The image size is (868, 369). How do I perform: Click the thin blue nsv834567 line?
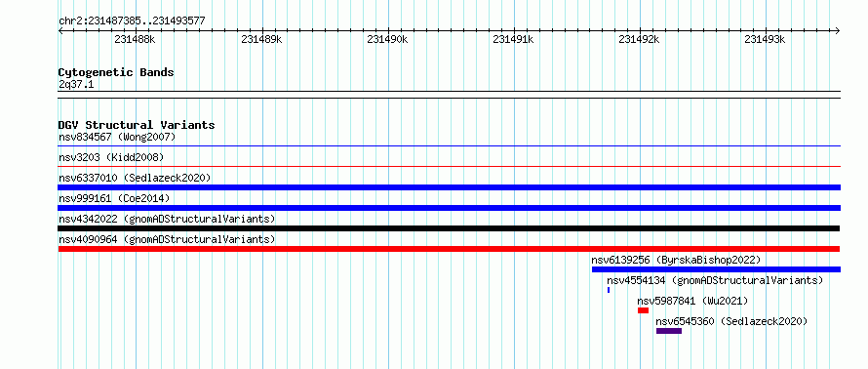point(450,146)
